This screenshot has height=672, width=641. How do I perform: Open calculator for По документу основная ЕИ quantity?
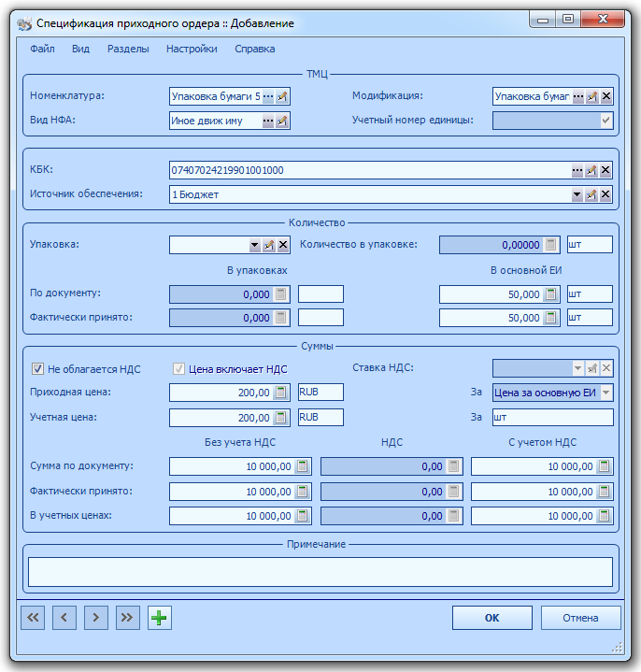(551, 294)
